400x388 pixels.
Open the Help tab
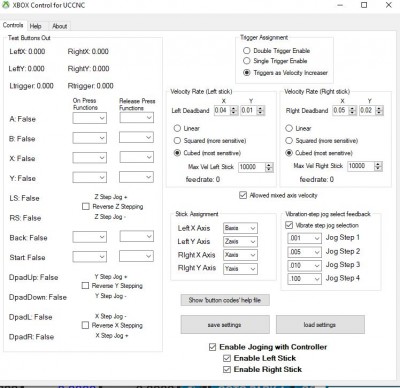pos(35,26)
